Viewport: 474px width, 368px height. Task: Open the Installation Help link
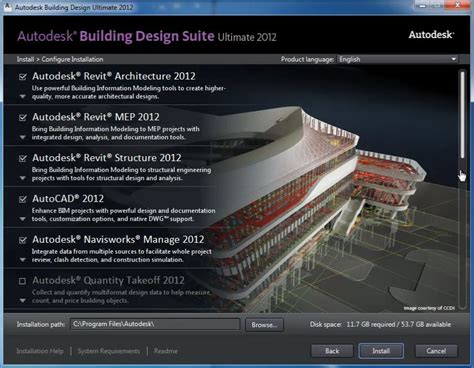40,351
